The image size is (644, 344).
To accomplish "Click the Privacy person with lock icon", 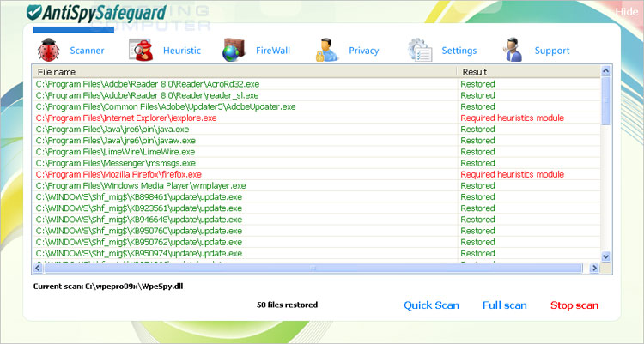I will (x=327, y=50).
